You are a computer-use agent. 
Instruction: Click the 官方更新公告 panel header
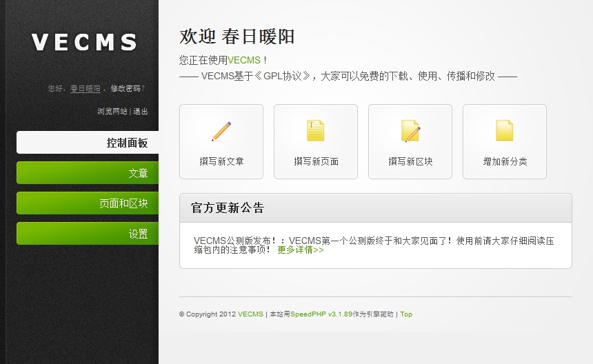(376, 208)
